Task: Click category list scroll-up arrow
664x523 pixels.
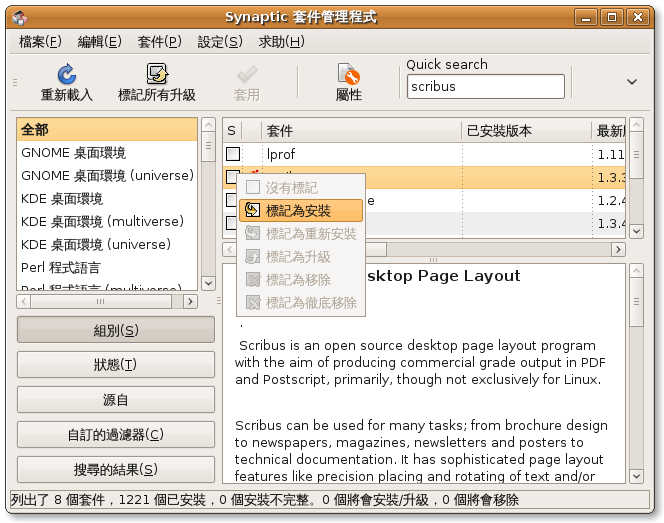Action: pyautogui.click(x=208, y=125)
